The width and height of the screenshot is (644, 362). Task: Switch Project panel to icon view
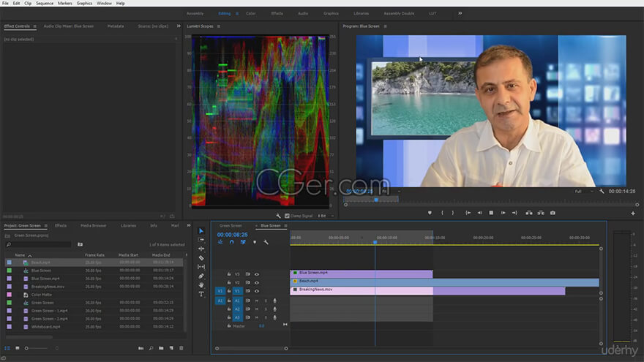pos(18,348)
